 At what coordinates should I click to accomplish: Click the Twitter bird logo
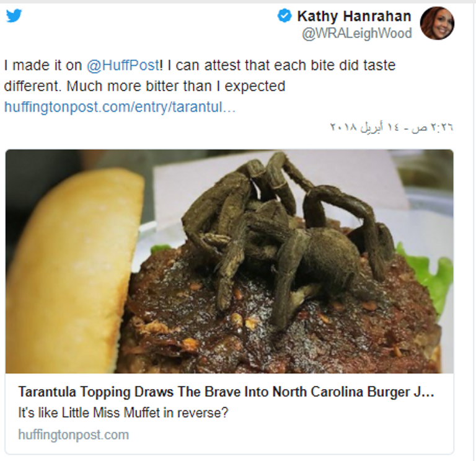point(14,16)
